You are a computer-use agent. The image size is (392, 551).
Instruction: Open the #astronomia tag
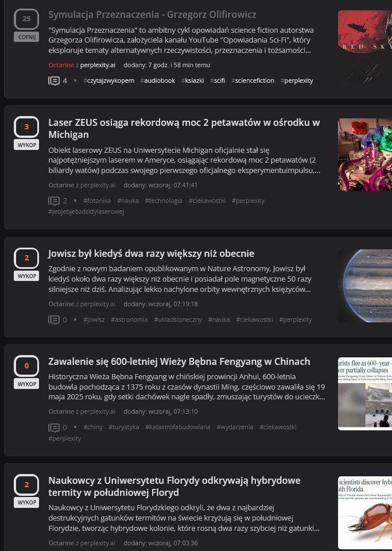[129, 320]
